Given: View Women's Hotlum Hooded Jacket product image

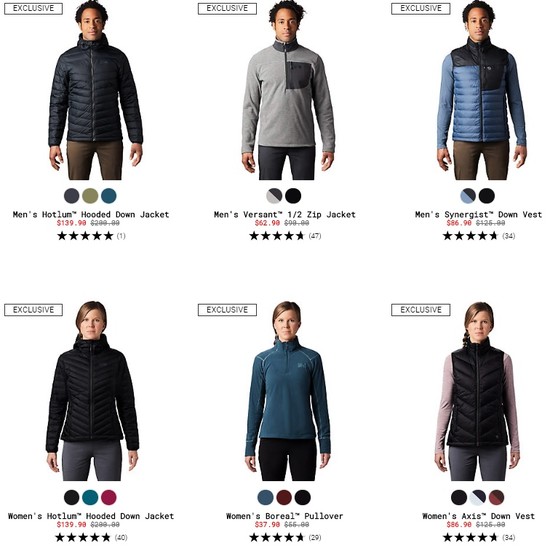Looking at the screenshot, I should point(92,391).
